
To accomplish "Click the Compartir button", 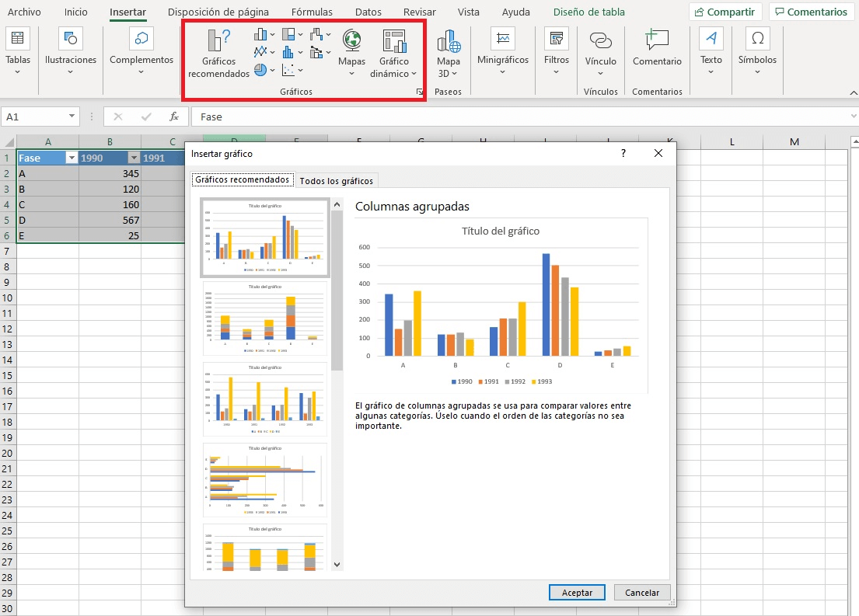I will pos(725,12).
